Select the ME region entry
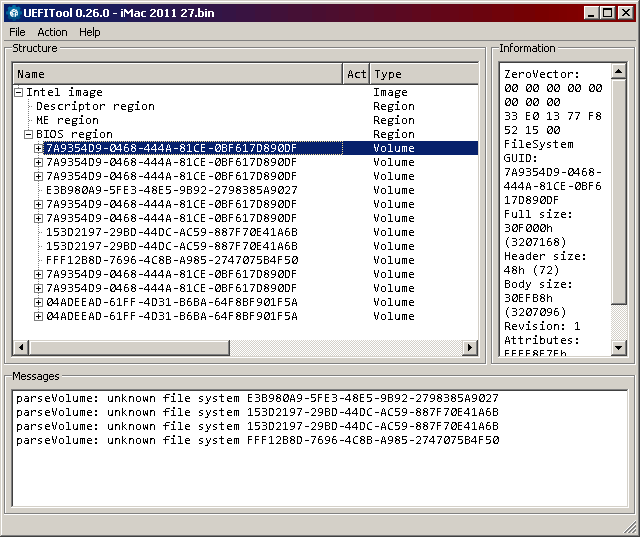Screen dimensions: 640x537 pos(67,120)
